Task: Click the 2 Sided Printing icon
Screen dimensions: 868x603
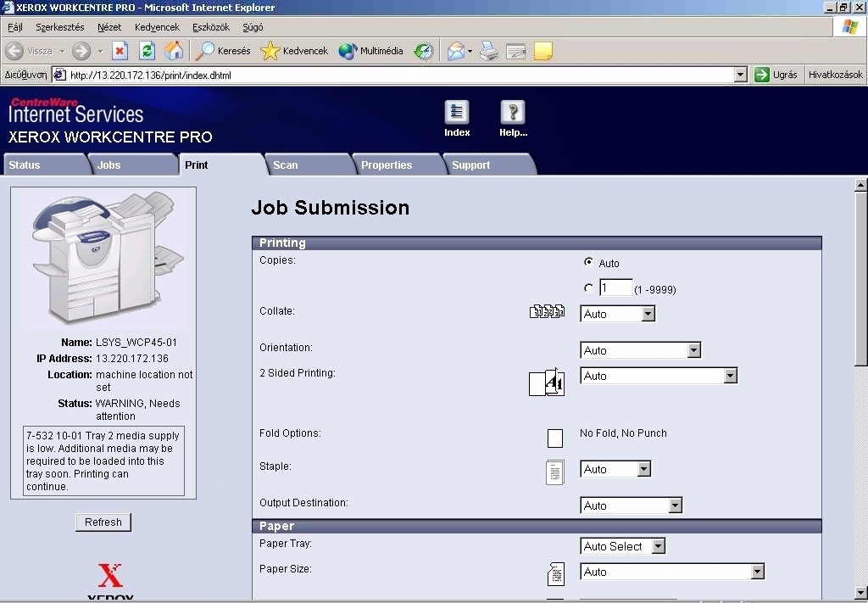Action: coord(547,382)
